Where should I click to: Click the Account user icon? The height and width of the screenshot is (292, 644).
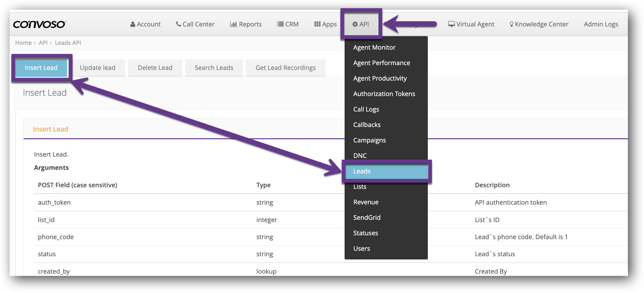pos(133,24)
